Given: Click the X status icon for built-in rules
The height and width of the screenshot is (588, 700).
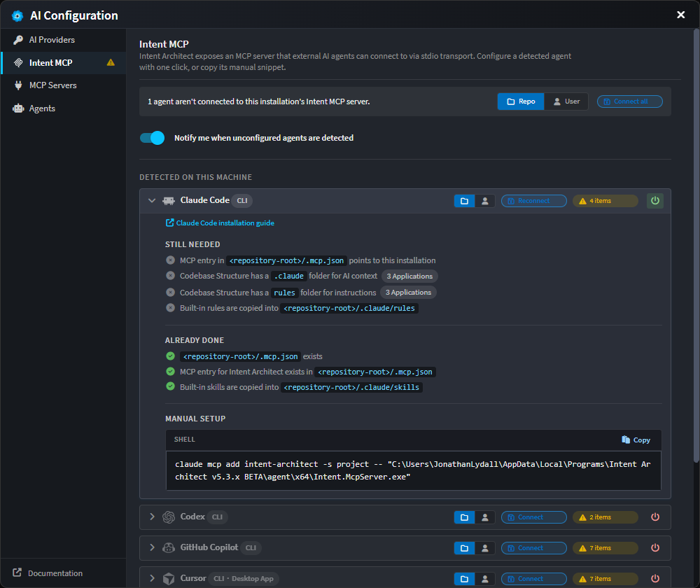Looking at the screenshot, I should pyautogui.click(x=171, y=307).
